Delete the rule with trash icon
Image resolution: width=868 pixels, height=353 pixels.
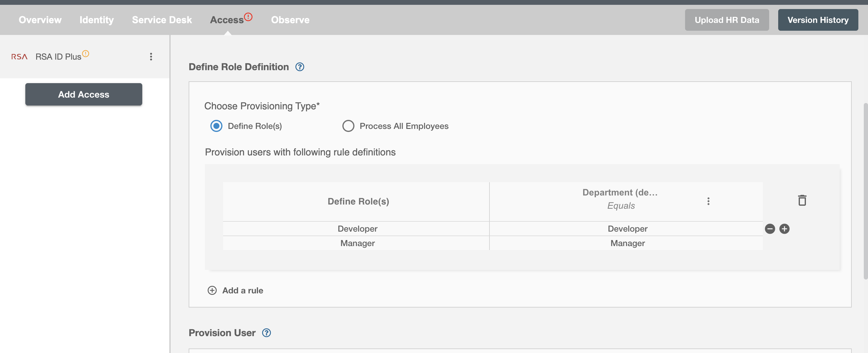pyautogui.click(x=802, y=200)
